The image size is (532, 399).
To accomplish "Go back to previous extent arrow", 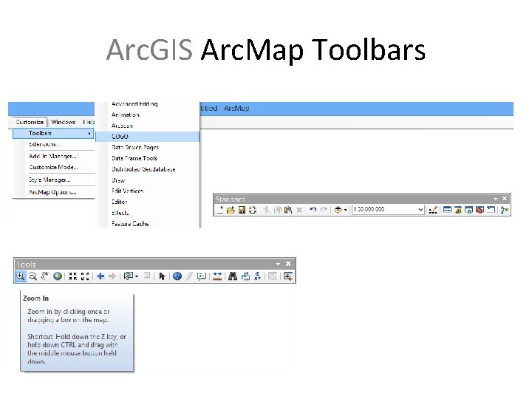I will click(100, 276).
